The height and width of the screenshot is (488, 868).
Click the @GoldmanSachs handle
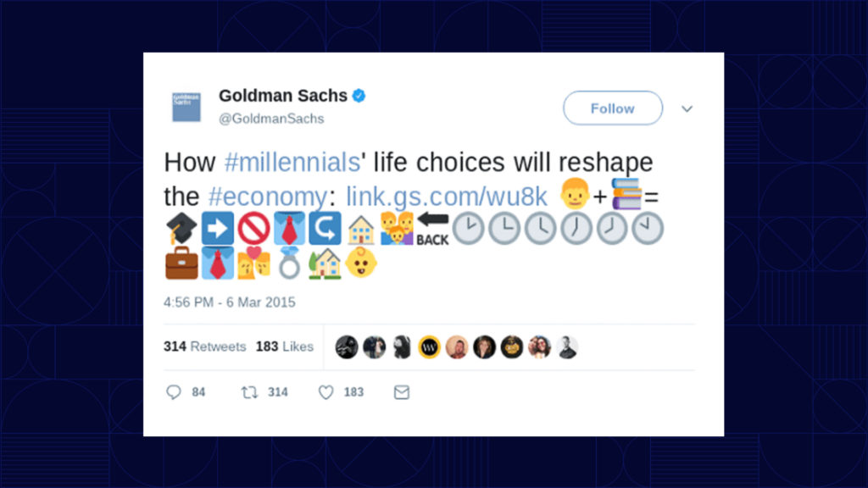[271, 119]
